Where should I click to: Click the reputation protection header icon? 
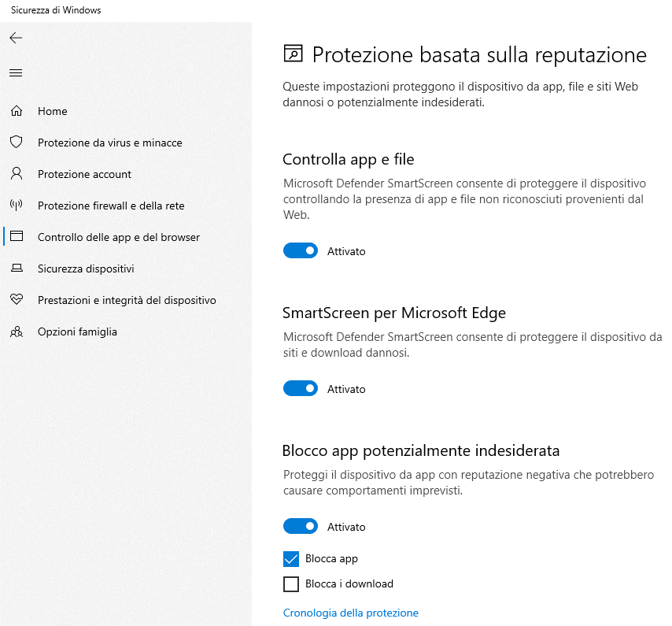[294, 54]
